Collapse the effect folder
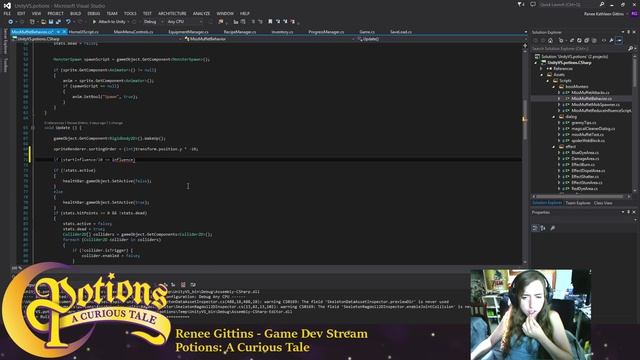Image resolution: width=640 pixels, height=360 pixels. click(553, 147)
